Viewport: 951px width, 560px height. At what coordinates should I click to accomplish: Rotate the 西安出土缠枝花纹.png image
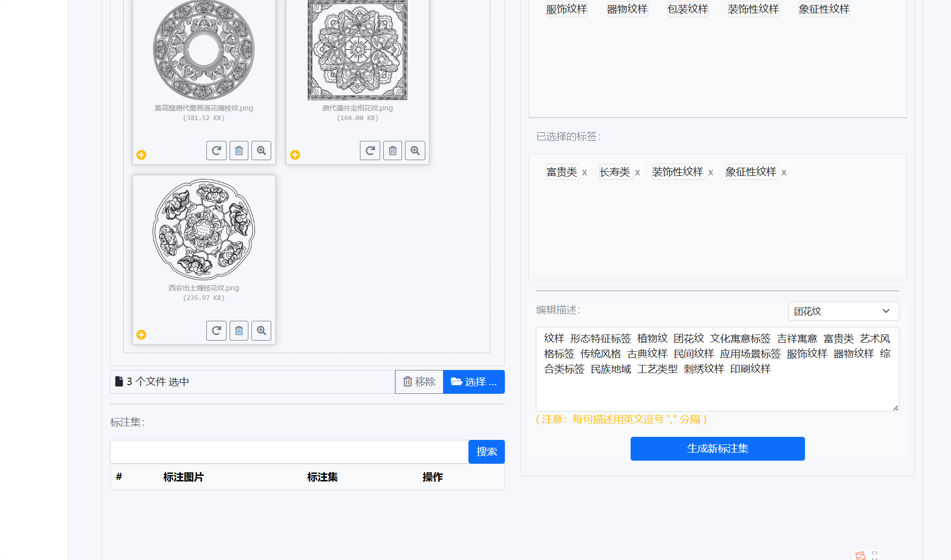216,330
